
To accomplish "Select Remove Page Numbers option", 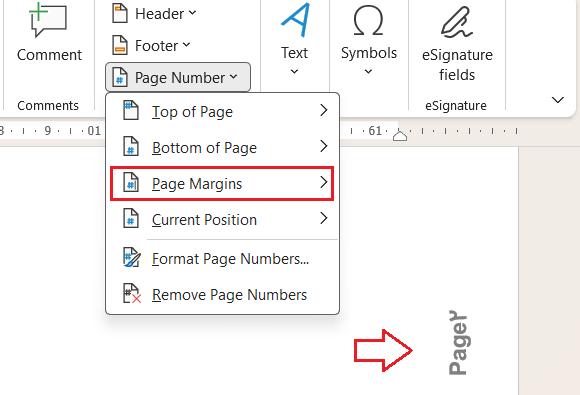I will click(222, 294).
